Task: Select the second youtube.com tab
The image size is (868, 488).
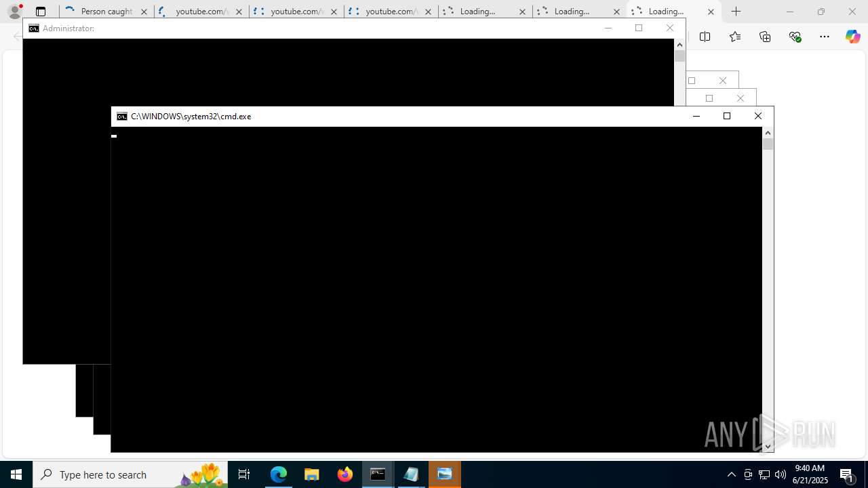Action: pyautogui.click(x=296, y=12)
